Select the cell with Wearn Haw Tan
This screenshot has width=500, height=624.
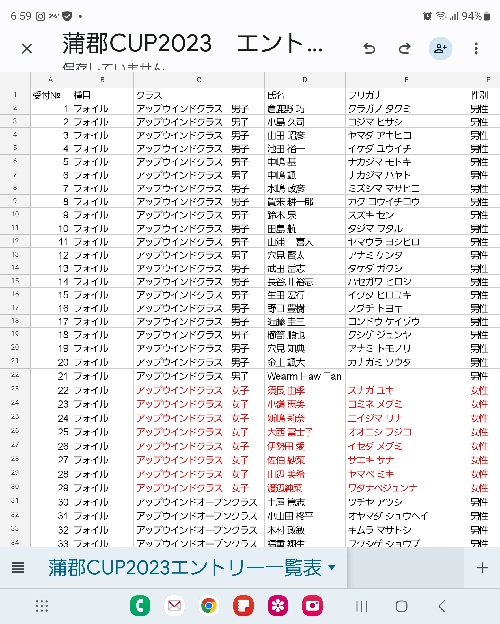305,376
